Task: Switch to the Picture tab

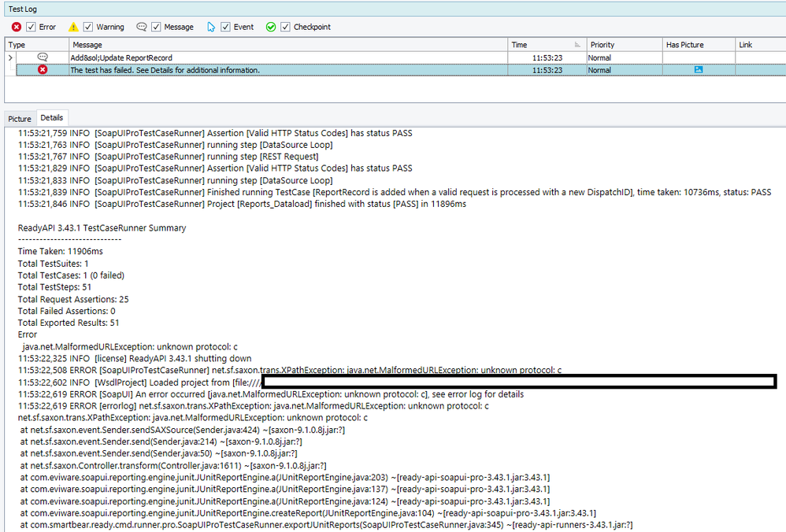Action: (20, 118)
